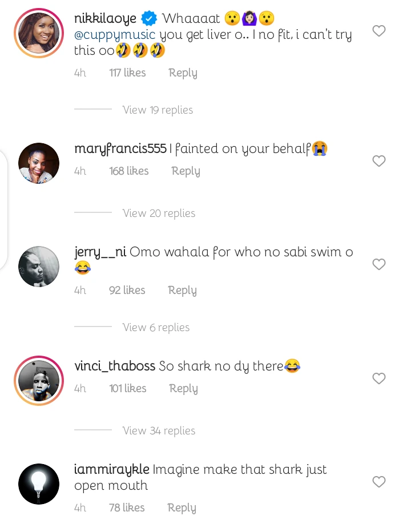Like nikkilaoye's comment with the heart

coord(379,31)
